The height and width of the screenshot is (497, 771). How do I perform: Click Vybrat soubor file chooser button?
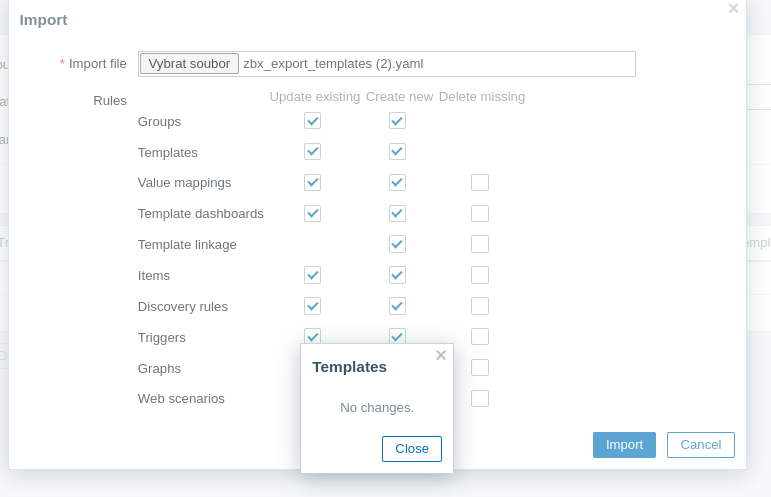[189, 64]
